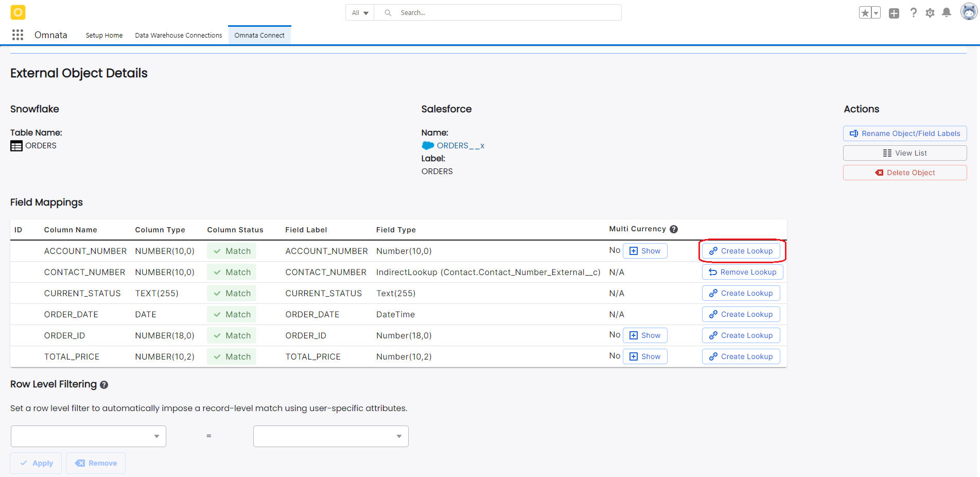Image resolution: width=980 pixels, height=477 pixels.
Task: Open the Setup gear icon
Action: [x=930, y=13]
